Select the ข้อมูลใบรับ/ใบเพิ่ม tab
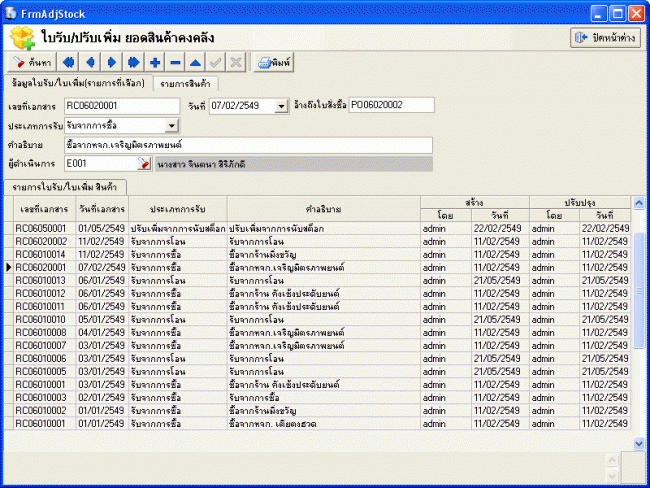Screen dimensions: 650x488 [x=78, y=83]
